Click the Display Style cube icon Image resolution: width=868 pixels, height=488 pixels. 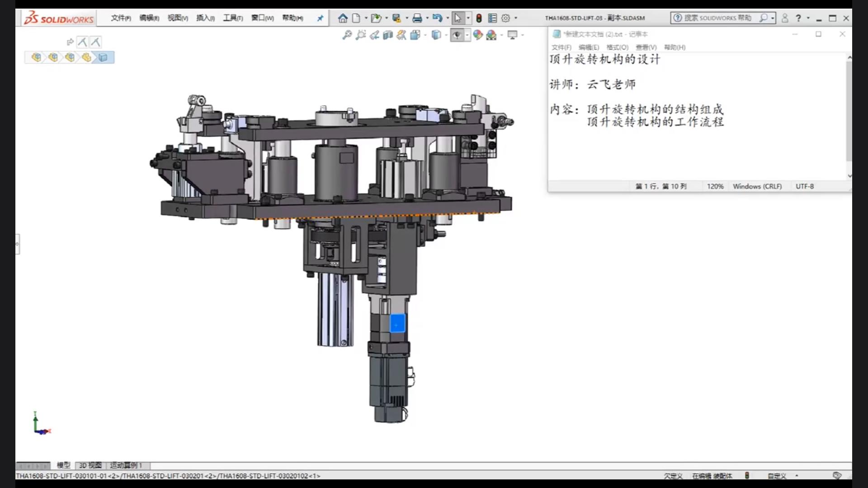(x=436, y=35)
